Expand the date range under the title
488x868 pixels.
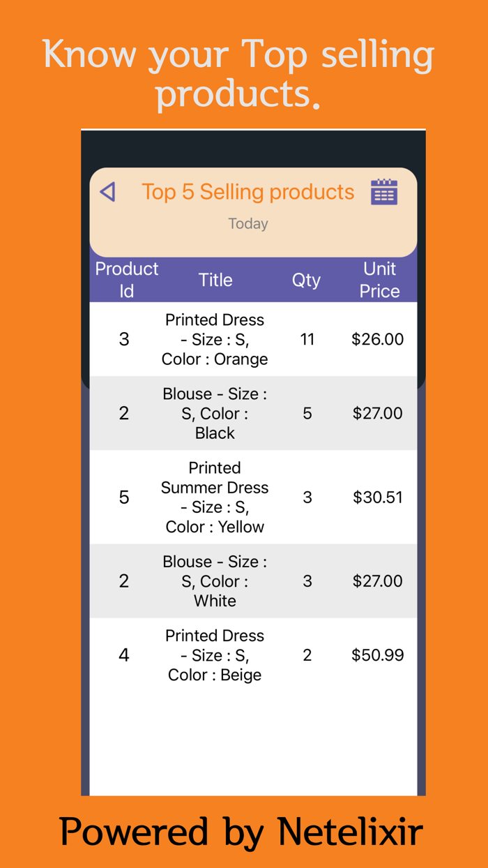[x=248, y=223]
